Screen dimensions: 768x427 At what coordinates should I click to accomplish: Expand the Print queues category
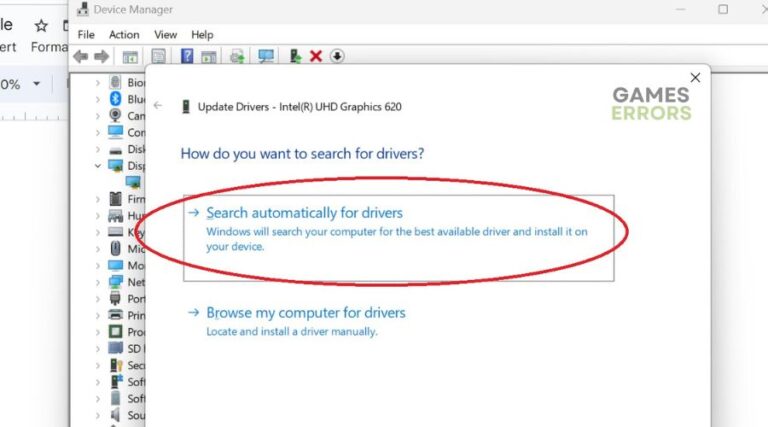(x=97, y=314)
